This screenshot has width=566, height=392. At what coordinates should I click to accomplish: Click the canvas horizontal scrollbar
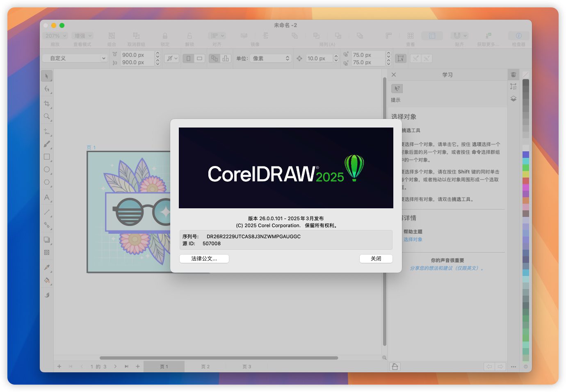219,358
